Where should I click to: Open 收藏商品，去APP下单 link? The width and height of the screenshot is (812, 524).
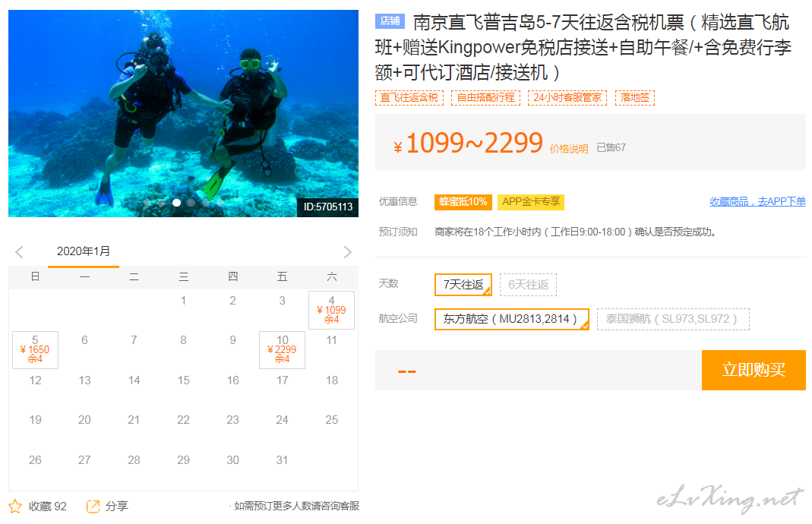[x=757, y=201]
